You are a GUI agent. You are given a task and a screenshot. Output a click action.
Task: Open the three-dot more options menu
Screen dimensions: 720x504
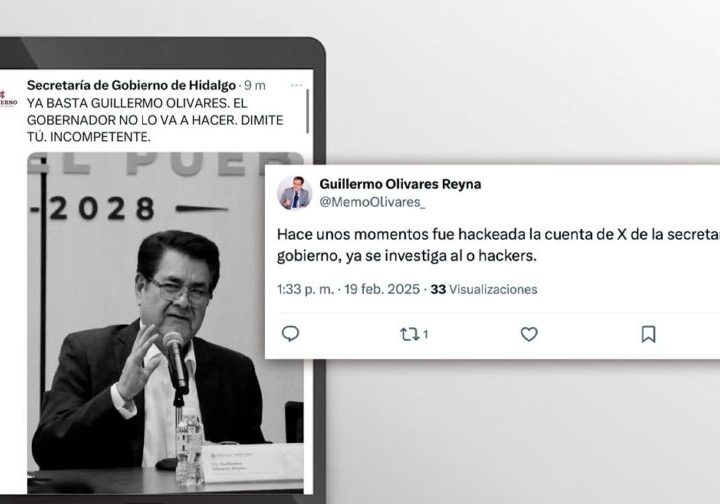click(296, 85)
